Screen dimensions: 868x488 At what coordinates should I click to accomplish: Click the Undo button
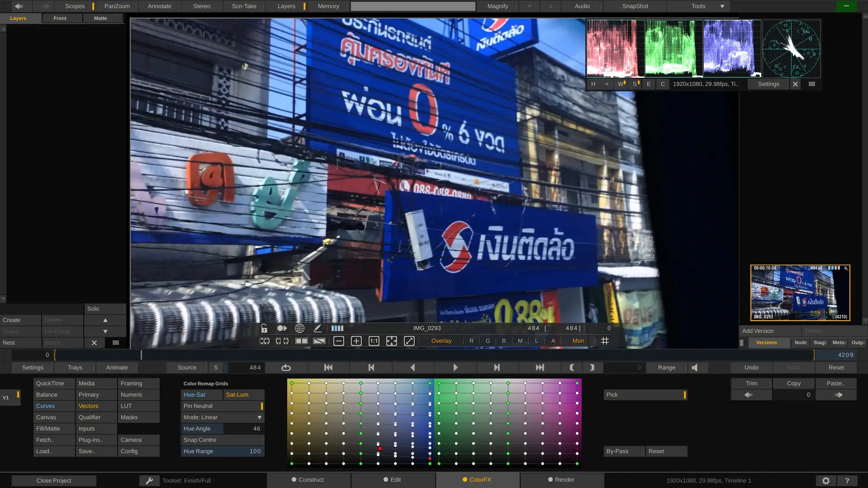[751, 368]
